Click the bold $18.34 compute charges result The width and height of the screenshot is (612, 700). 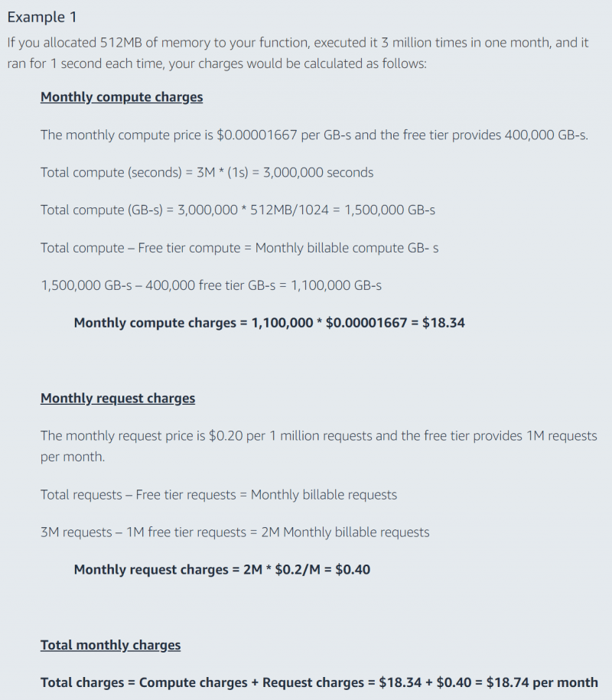click(x=269, y=323)
